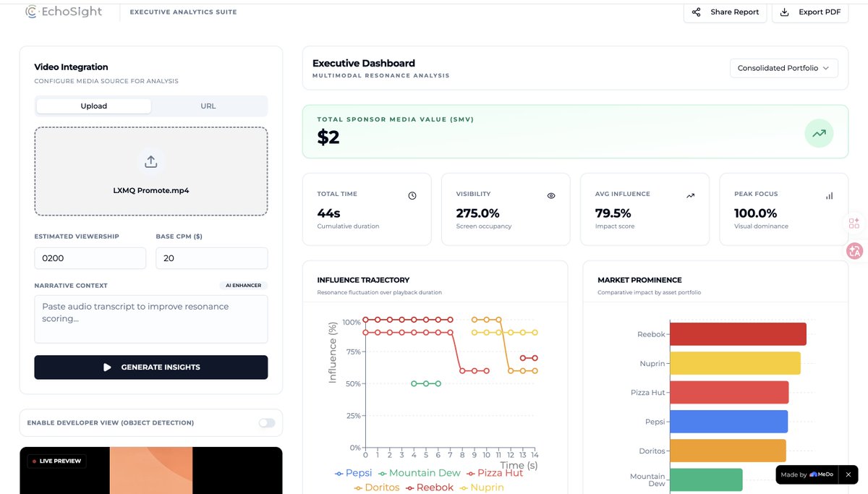Image resolution: width=868 pixels, height=494 pixels.
Task: Click the upload arrow icon in the drop zone
Action: (x=151, y=162)
